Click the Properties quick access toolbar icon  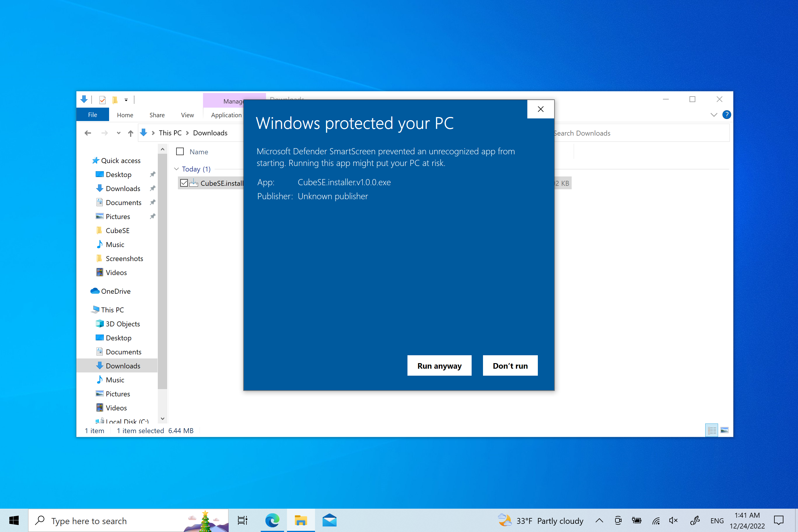[x=102, y=100]
